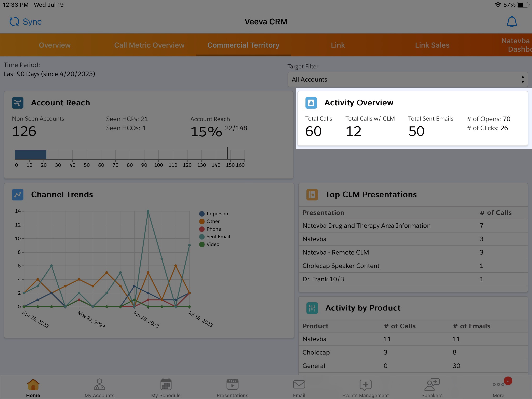Toggle Video series in chart legend
Image resolution: width=532 pixels, height=399 pixels.
click(213, 244)
